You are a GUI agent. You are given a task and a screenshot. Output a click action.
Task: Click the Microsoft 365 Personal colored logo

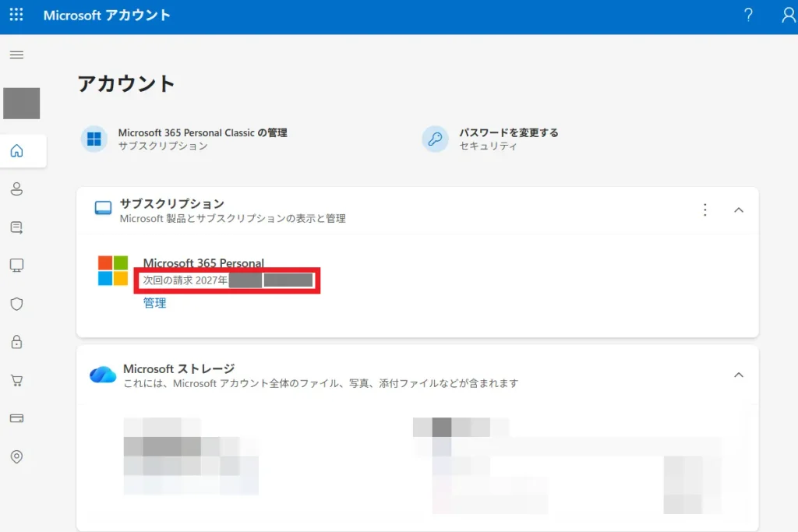[x=113, y=270]
